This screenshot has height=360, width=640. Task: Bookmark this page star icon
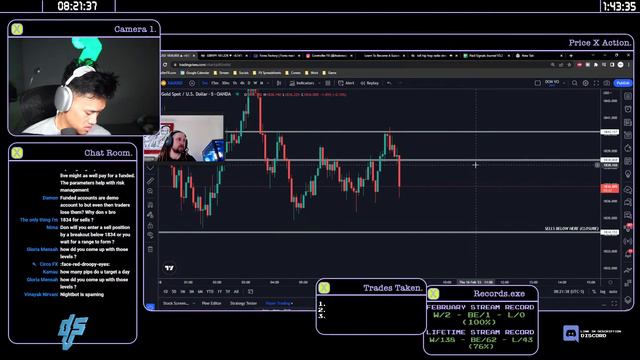pos(569,65)
